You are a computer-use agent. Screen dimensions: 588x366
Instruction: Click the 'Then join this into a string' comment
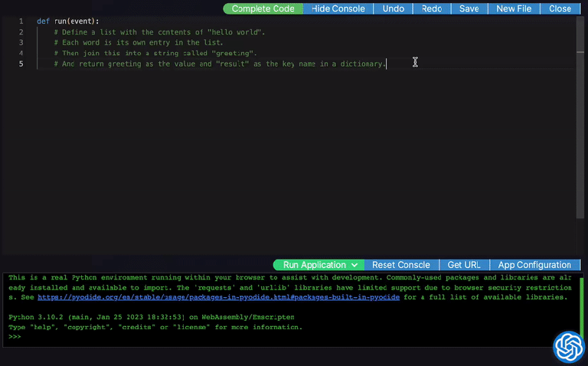click(155, 54)
